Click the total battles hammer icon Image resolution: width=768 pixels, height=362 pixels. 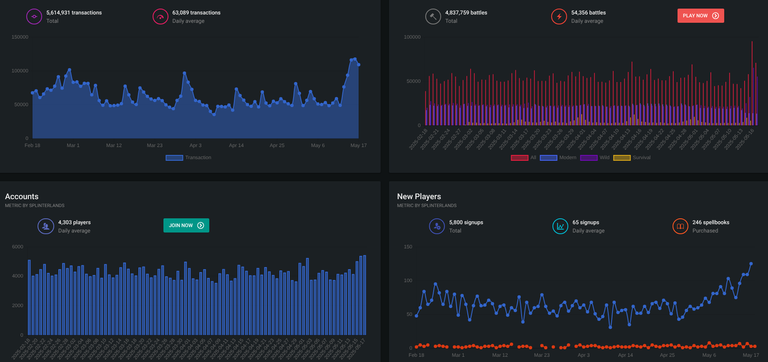coord(433,17)
